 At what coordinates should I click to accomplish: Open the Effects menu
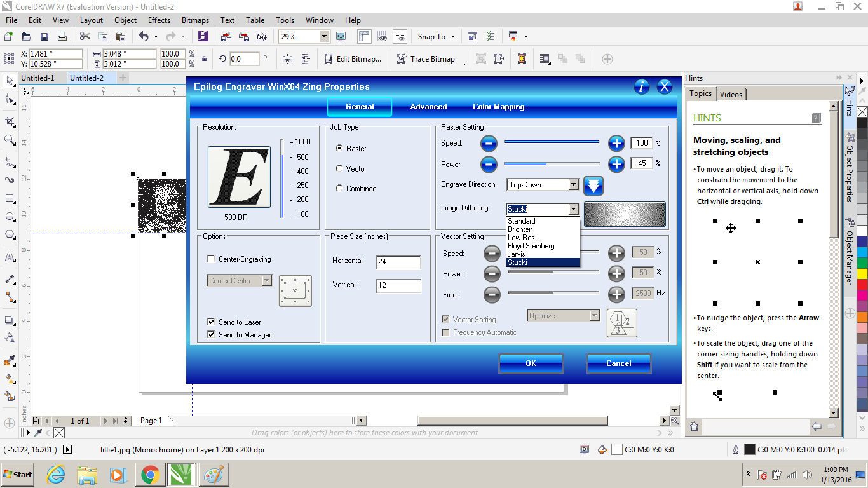(x=159, y=20)
